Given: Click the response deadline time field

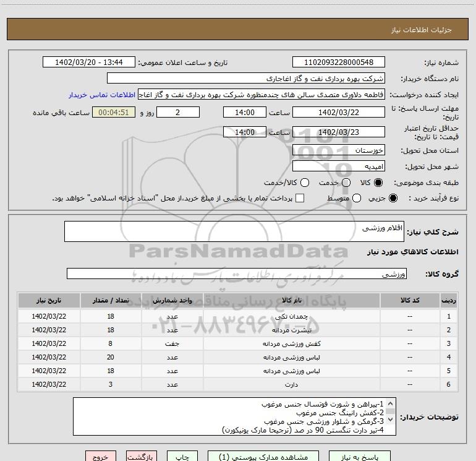Looking at the screenshot, I should coord(245,112).
